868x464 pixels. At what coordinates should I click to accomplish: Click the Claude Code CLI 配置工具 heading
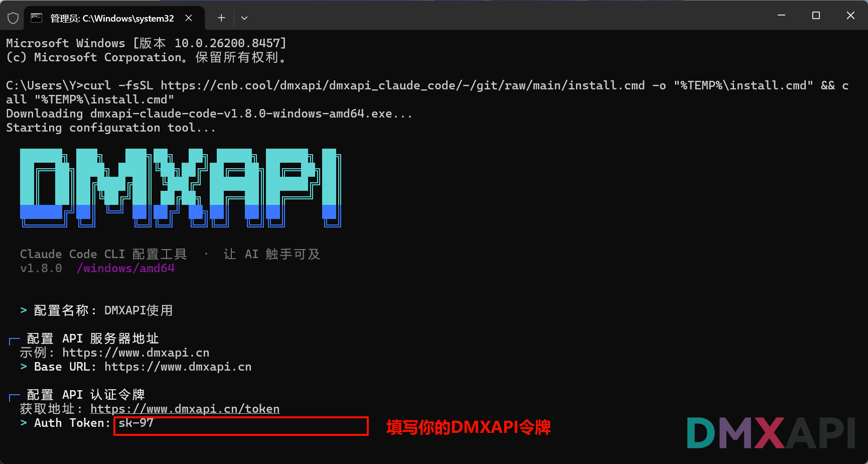click(103, 254)
